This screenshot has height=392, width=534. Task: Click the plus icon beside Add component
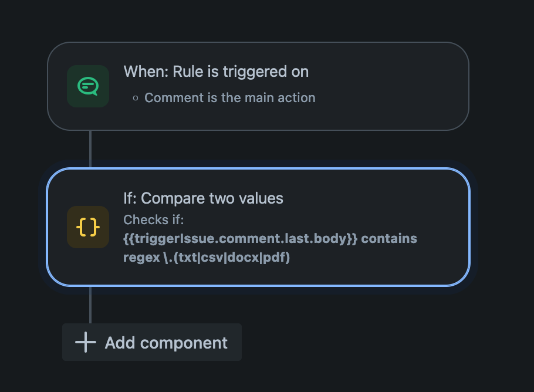tap(86, 342)
